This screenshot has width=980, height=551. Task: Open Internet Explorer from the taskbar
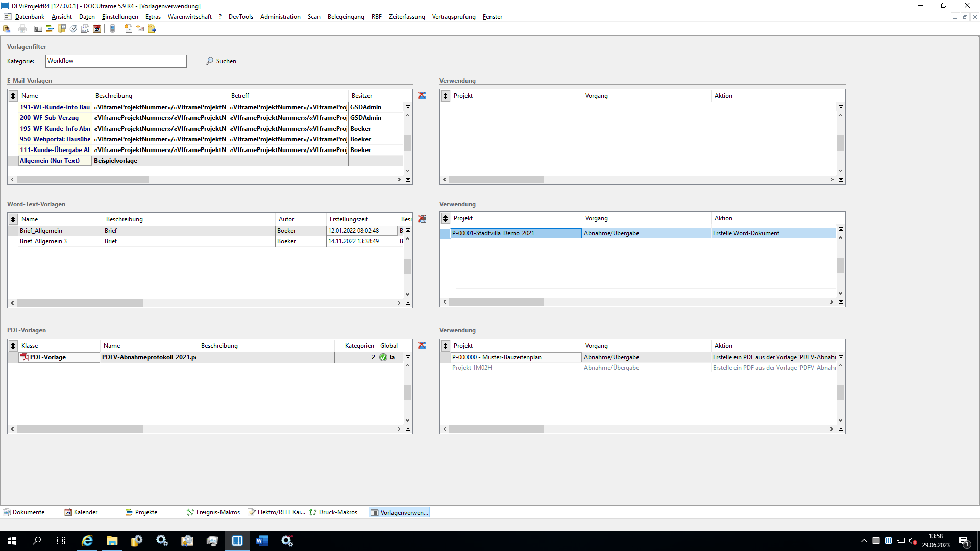click(x=87, y=541)
